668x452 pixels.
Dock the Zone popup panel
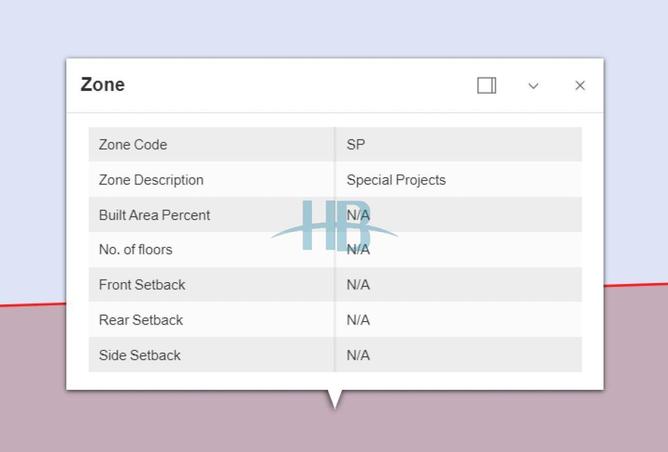pyautogui.click(x=487, y=86)
